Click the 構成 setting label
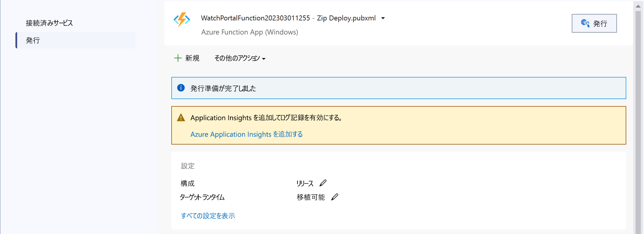 pos(187,183)
